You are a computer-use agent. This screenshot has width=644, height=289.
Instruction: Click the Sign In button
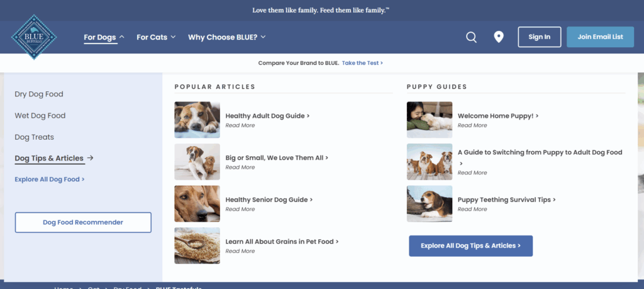[x=539, y=37]
